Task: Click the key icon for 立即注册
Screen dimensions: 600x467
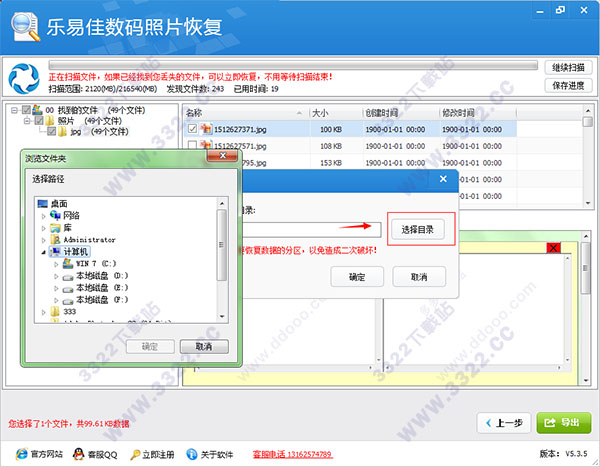Action: tap(135, 455)
